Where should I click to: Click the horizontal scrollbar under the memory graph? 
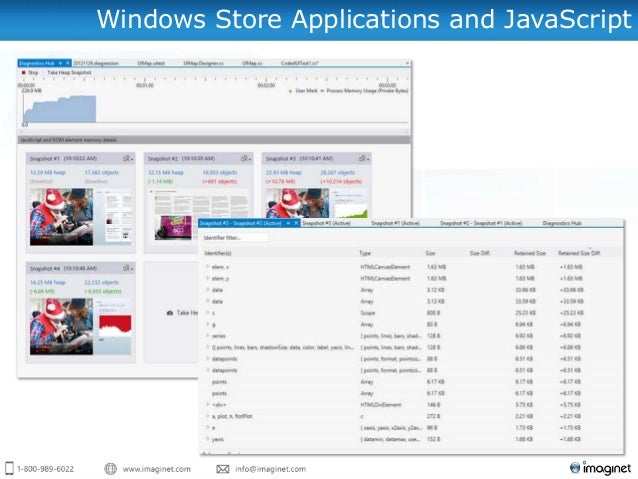pyautogui.click(x=214, y=131)
